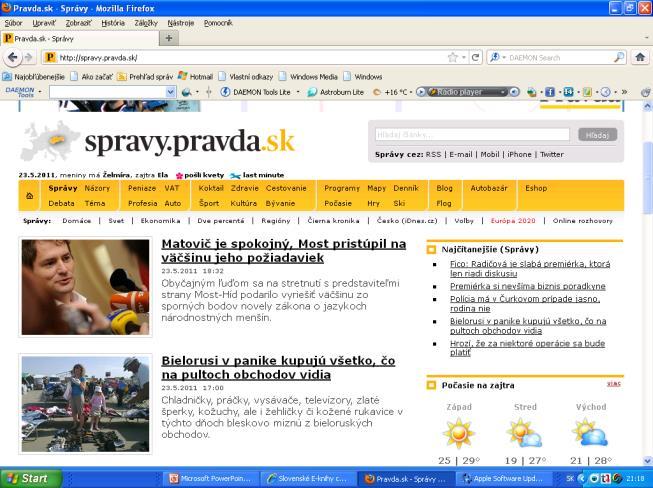Reload the page with the refresh button
Image resolution: width=653 pixels, height=488 pixels.
click(x=475, y=57)
